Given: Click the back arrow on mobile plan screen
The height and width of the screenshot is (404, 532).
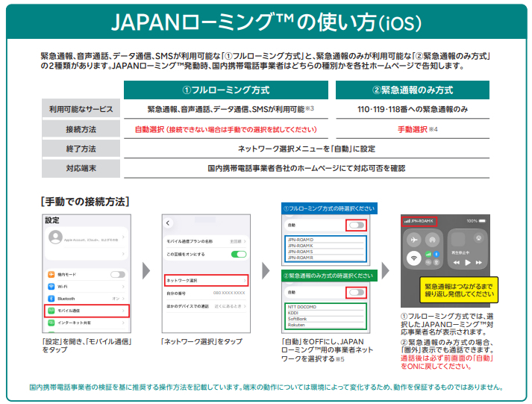Looking at the screenshot, I should (x=168, y=223).
